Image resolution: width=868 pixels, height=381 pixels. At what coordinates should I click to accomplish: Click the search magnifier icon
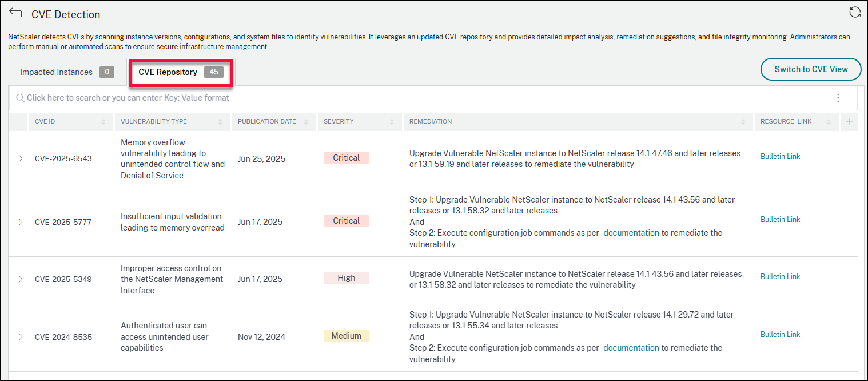20,98
